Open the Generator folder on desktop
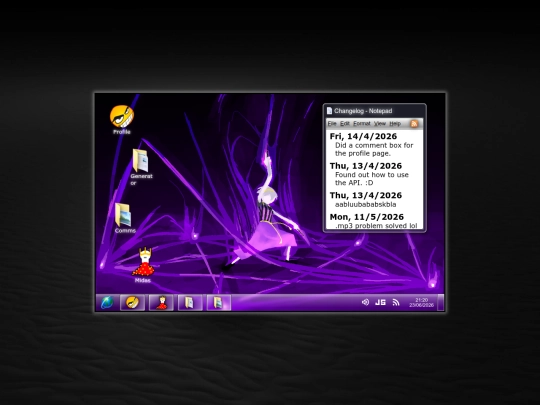Screen dimensions: 540x405 coord(141,167)
